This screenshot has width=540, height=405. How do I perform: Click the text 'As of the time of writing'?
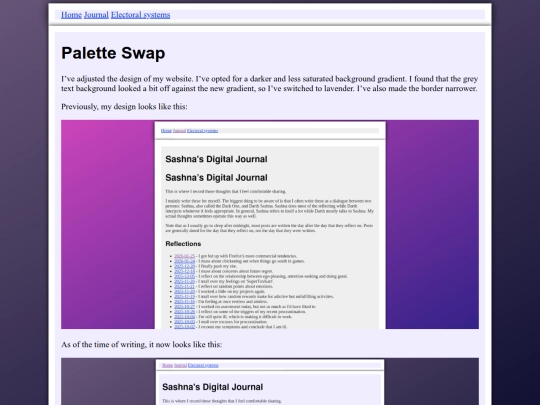(104, 344)
